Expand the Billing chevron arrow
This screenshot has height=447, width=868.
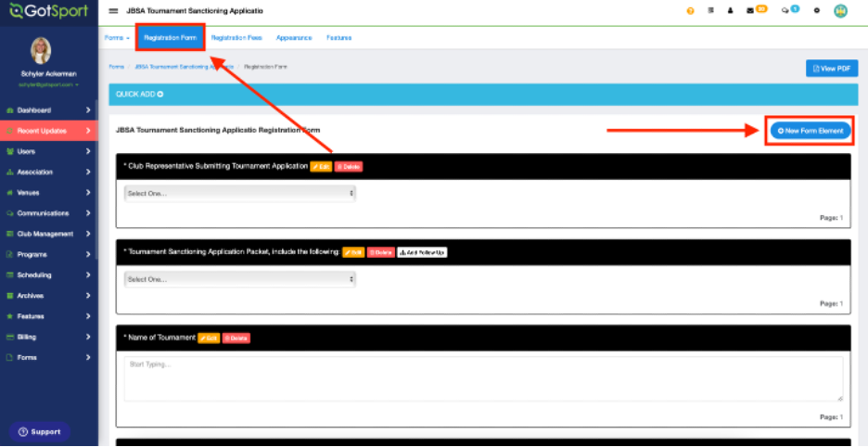tap(88, 337)
